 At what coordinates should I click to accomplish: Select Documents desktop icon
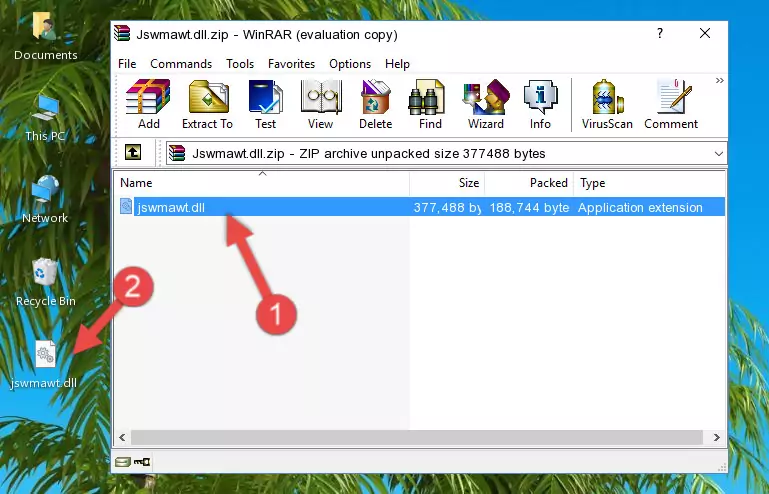45,36
